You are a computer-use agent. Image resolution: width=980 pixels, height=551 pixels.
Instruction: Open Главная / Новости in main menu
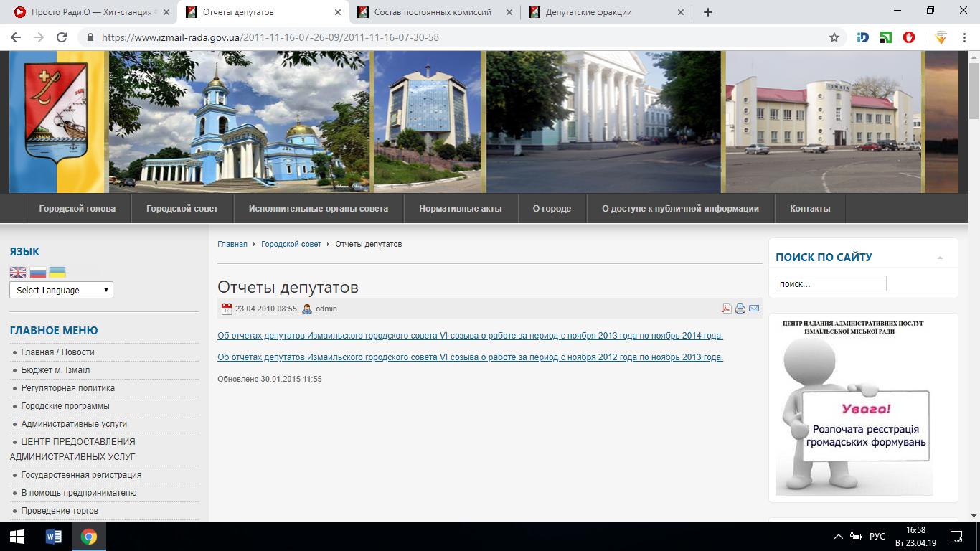pos(57,352)
